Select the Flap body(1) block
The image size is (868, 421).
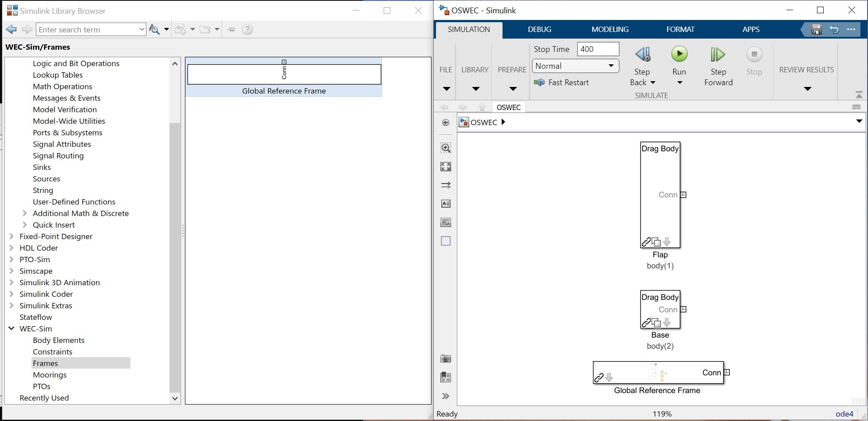tap(660, 195)
